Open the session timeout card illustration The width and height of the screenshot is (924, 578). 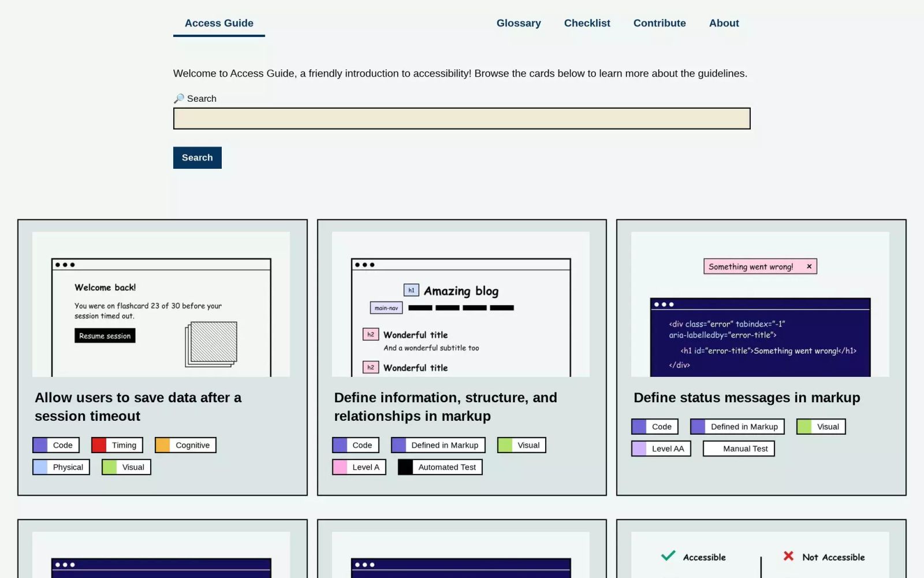[x=161, y=305]
